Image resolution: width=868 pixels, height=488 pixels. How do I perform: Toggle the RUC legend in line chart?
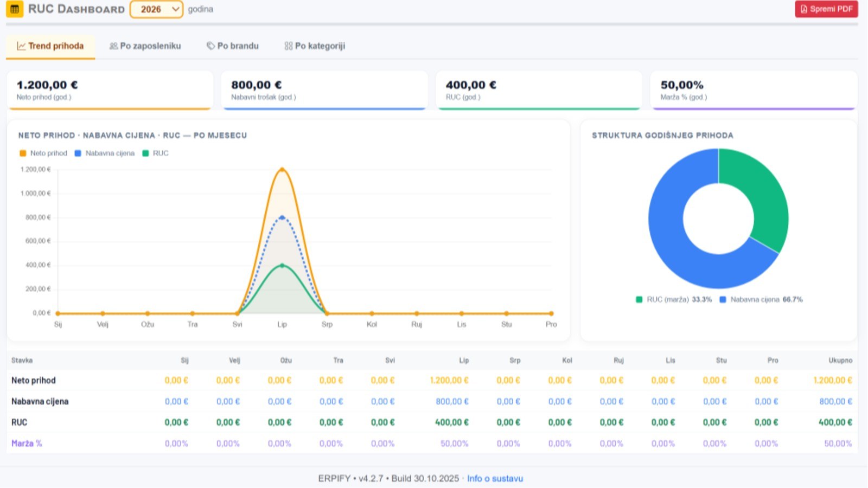[x=155, y=153]
